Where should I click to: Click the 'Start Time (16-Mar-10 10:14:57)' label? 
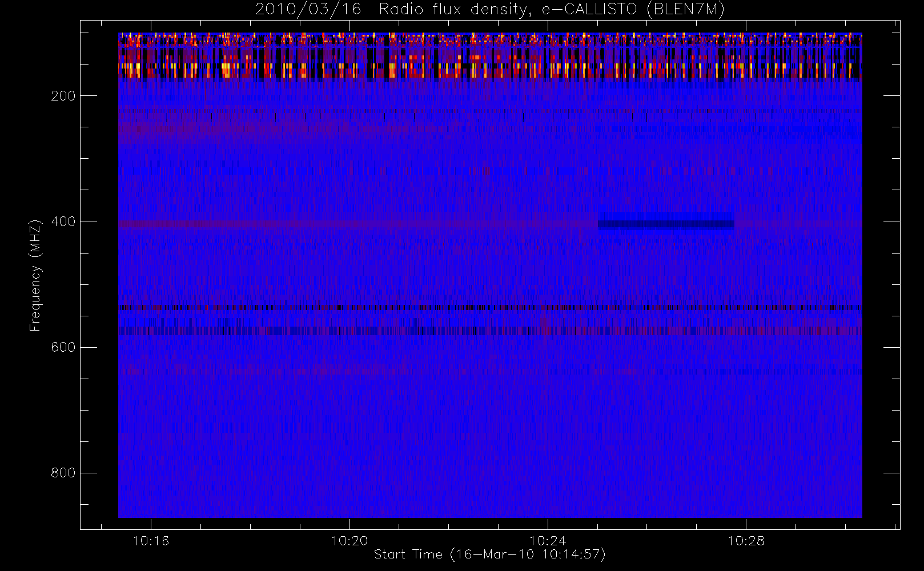[489, 554]
